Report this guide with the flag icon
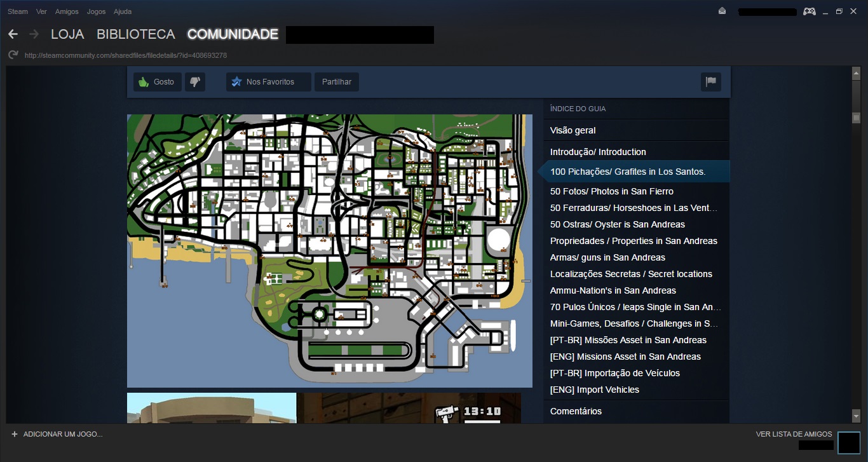The image size is (868, 462). 711,82
